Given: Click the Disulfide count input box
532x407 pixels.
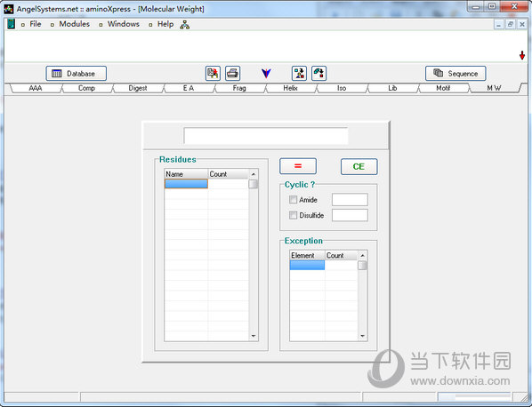Looking at the screenshot, I should click(x=350, y=215).
